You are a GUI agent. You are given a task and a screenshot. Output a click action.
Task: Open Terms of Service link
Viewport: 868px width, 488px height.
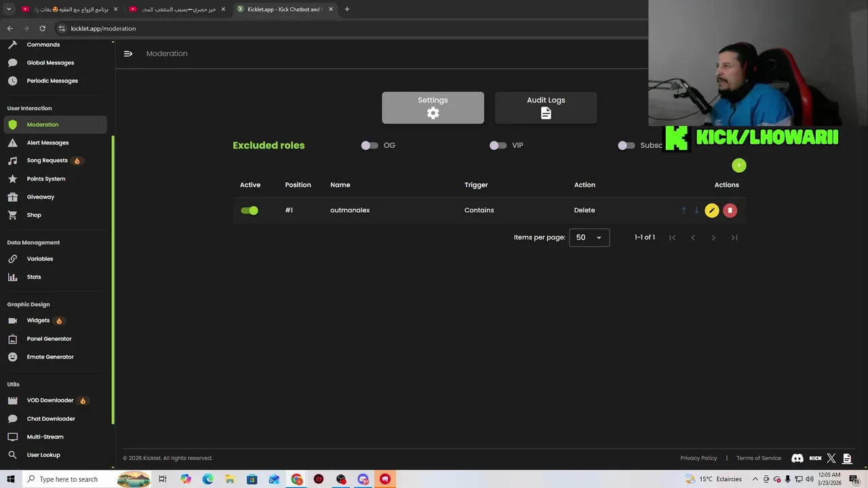(x=759, y=458)
